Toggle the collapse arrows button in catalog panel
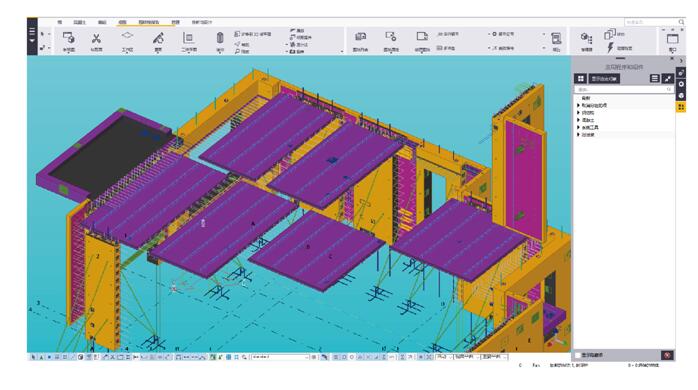The image size is (698, 390). [x=667, y=79]
